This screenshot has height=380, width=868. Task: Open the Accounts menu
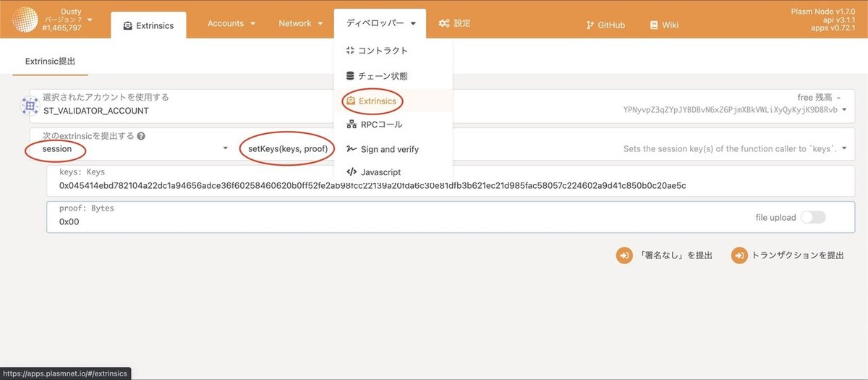(x=231, y=23)
